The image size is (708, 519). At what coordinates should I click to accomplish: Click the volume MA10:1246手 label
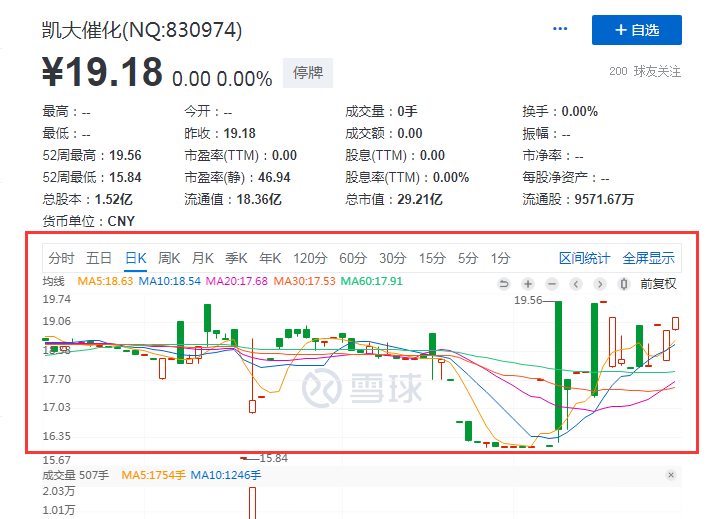coord(226,475)
